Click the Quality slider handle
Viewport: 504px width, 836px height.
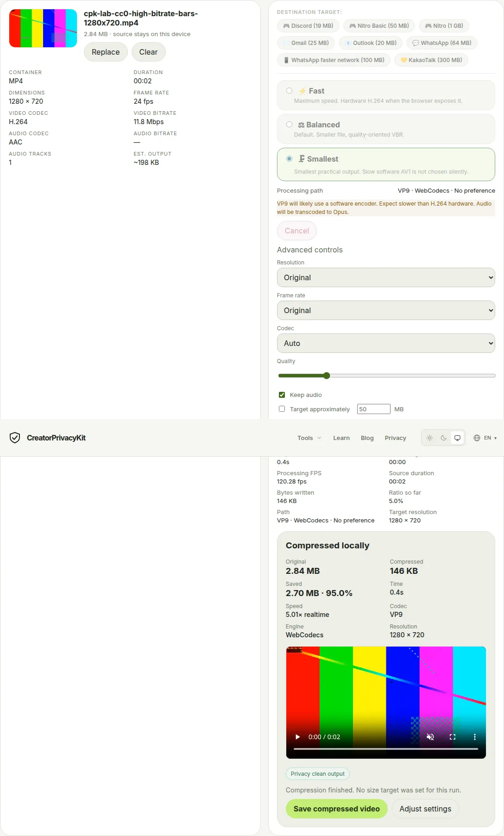pos(327,376)
